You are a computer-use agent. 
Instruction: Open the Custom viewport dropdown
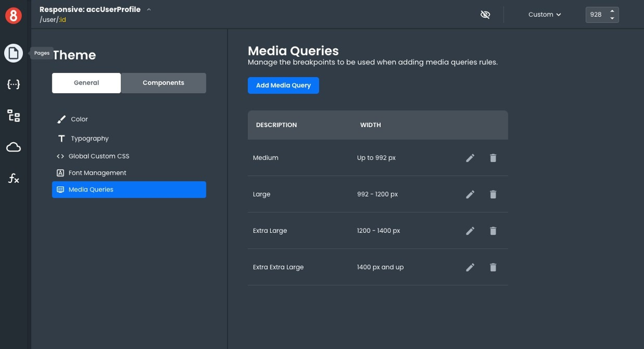click(544, 15)
